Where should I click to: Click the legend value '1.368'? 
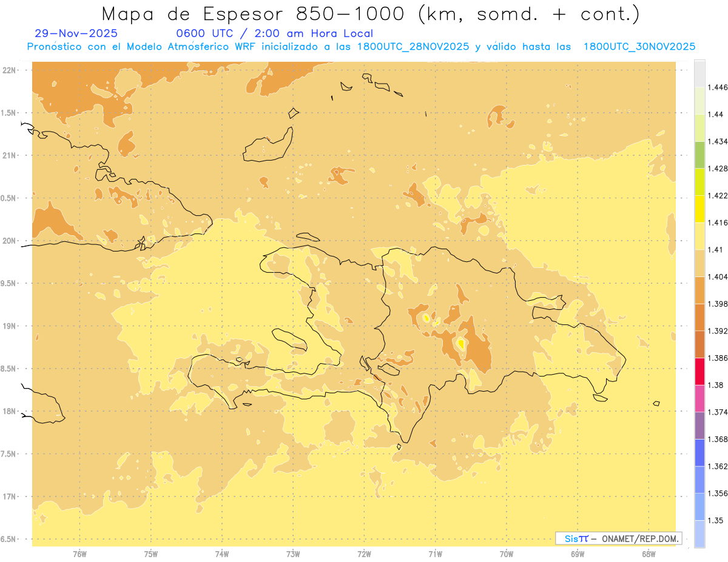[x=719, y=439]
